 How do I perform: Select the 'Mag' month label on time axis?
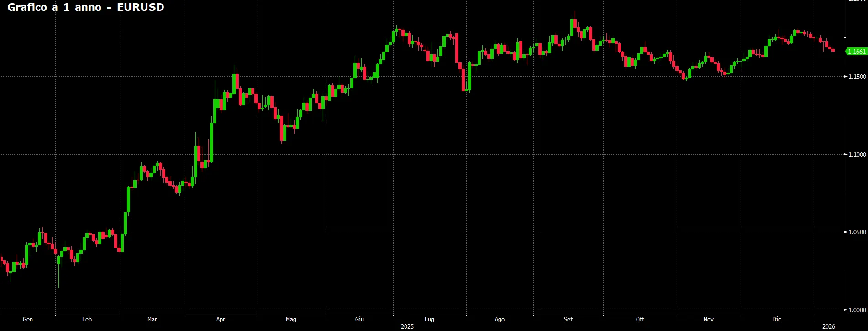point(291,319)
